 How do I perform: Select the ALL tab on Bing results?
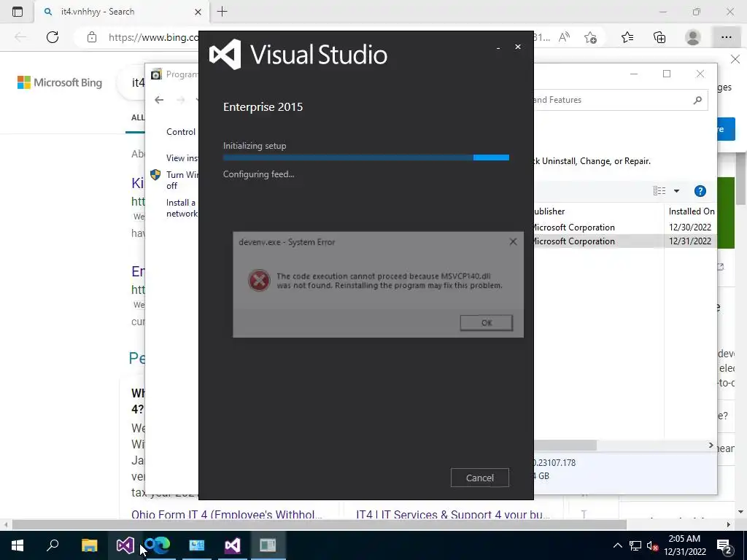(138, 117)
